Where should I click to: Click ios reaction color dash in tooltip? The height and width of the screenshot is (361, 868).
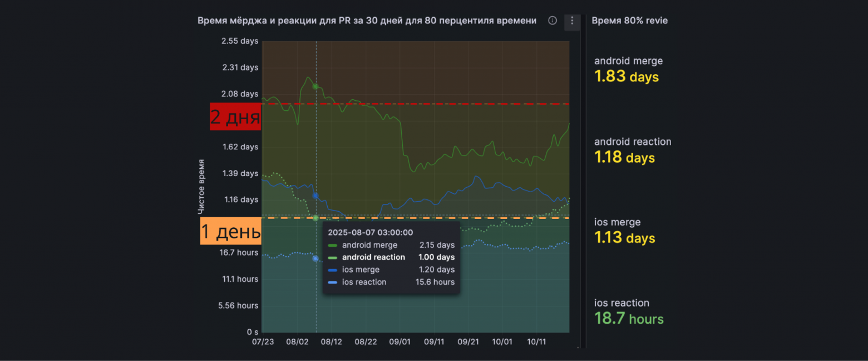pos(333,282)
